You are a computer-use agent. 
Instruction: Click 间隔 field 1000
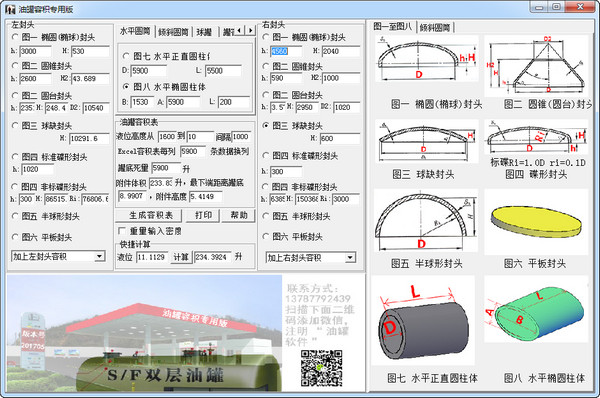(241, 137)
